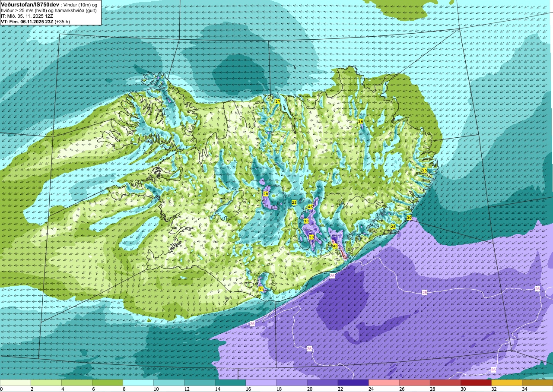The image size is (553, 392).
Task: Click the 'VT: Fim. 06.11.2025 23Z' valid time
Action: [x=27, y=22]
